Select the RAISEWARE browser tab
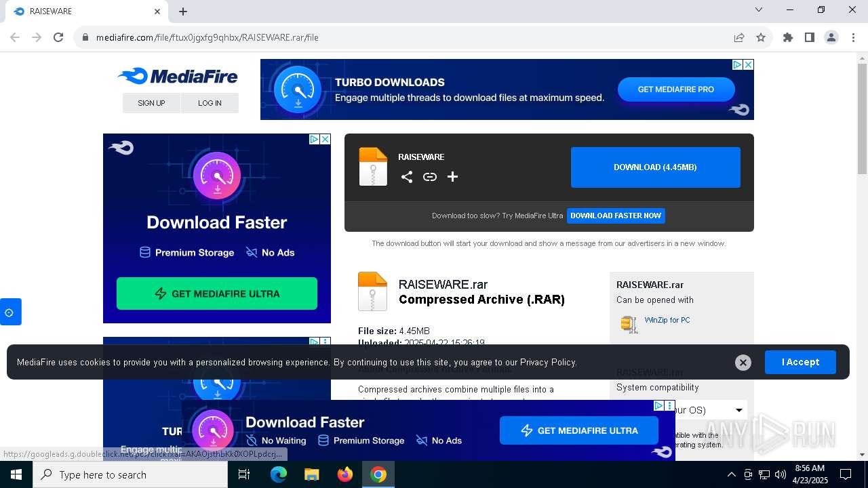Viewport: 868px width, 488px height. click(x=87, y=12)
